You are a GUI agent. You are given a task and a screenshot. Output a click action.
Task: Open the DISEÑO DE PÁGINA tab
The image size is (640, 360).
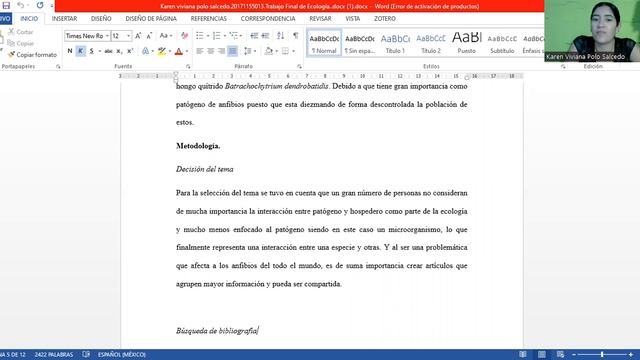point(151,19)
